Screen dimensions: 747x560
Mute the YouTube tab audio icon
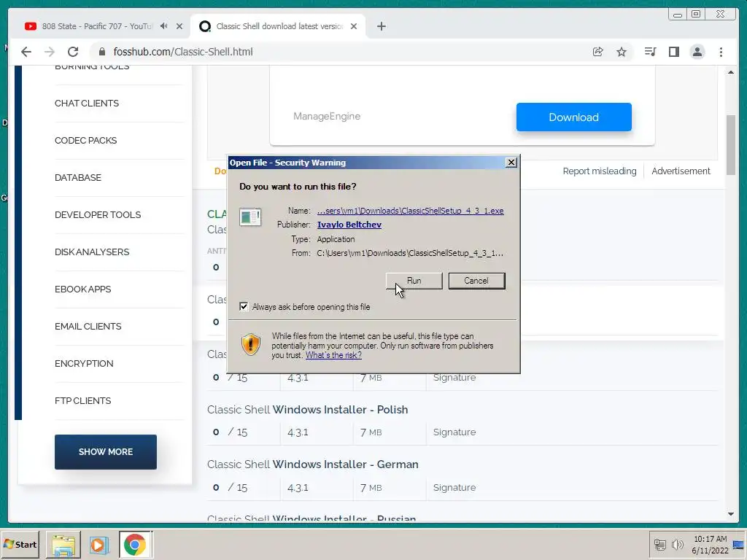point(164,26)
